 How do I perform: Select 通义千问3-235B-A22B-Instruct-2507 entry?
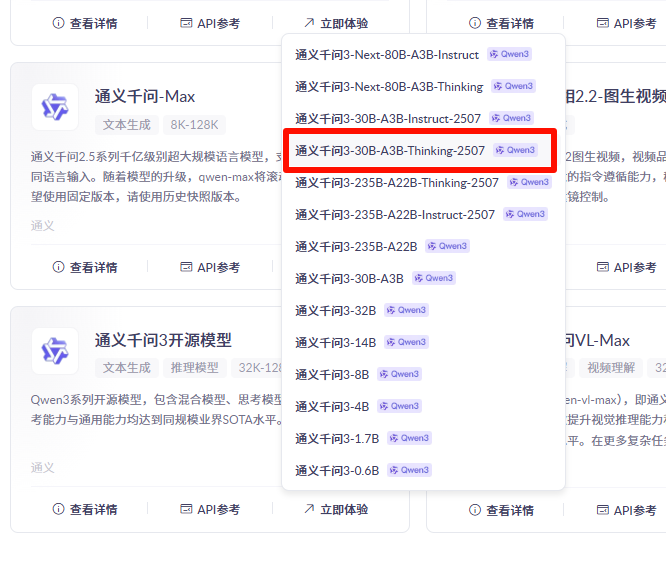click(423, 214)
